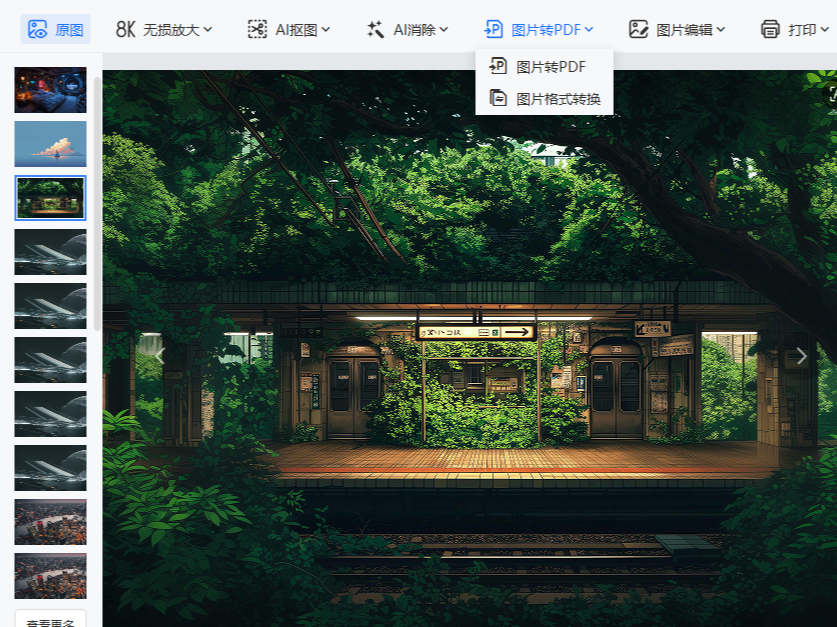Screen dimensions: 837x627
Task: Select the first thumbnail in the sidebar
Action: (50, 90)
